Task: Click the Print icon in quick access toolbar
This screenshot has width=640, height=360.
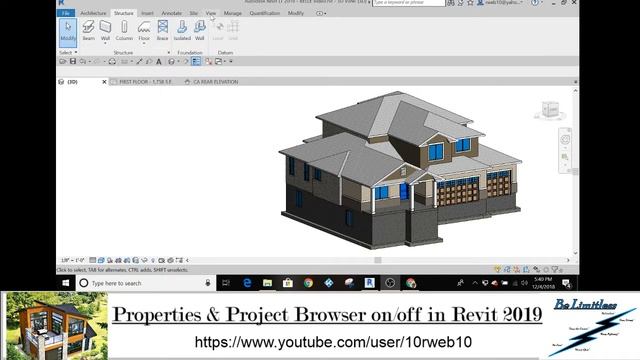Action: pyautogui.click(x=112, y=61)
